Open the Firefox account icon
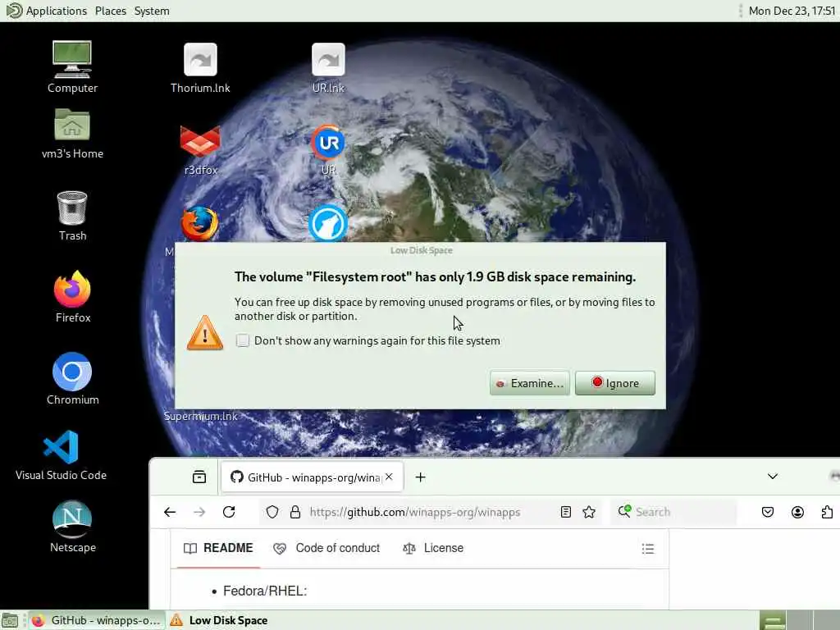The width and height of the screenshot is (840, 630). pos(797,512)
